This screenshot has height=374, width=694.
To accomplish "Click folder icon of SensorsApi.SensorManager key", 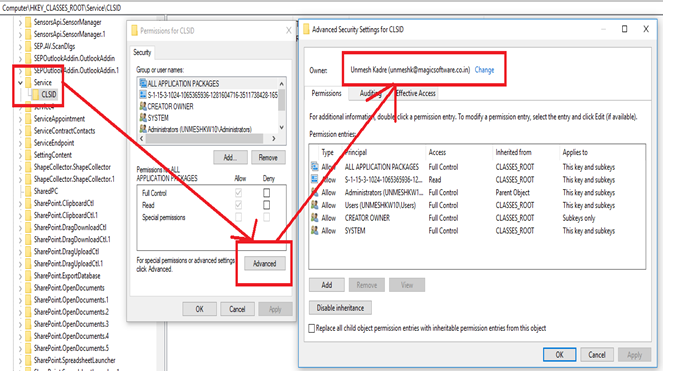I will coord(28,22).
